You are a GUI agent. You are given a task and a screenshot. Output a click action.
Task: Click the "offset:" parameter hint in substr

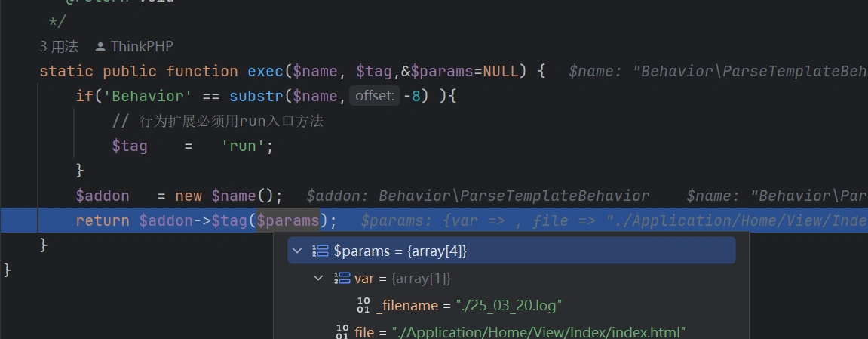[374, 96]
